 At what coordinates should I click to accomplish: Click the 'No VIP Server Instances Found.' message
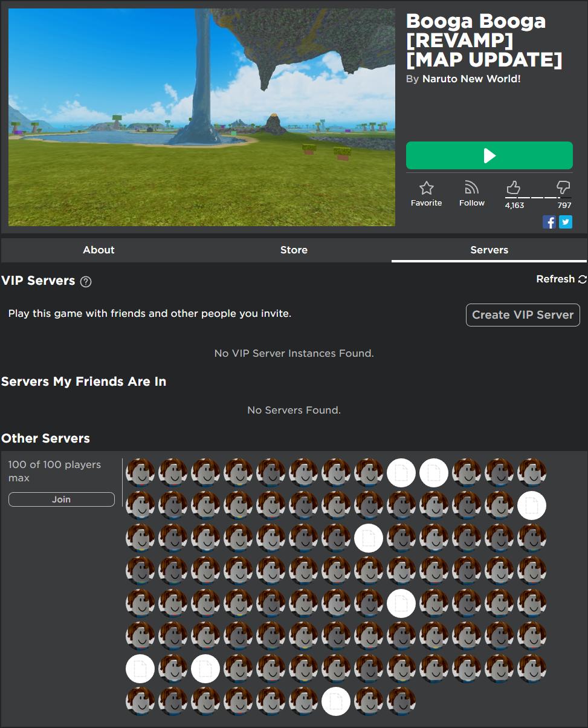[x=294, y=353]
